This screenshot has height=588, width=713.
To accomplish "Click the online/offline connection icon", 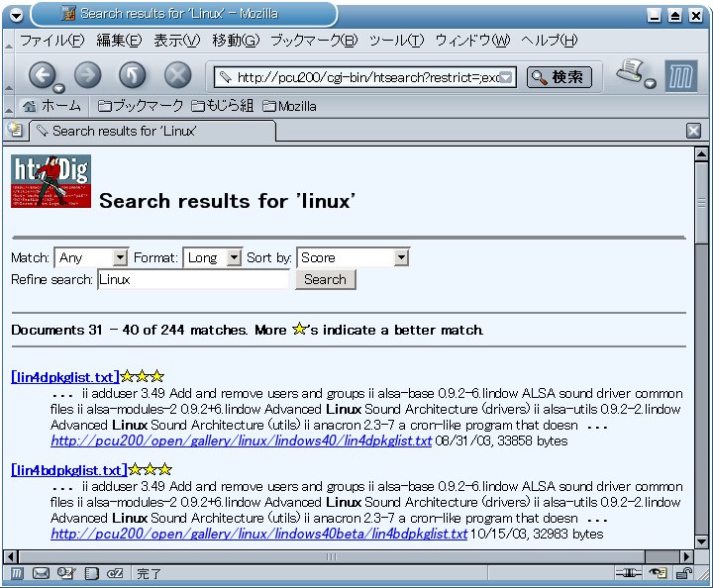I will click(628, 573).
